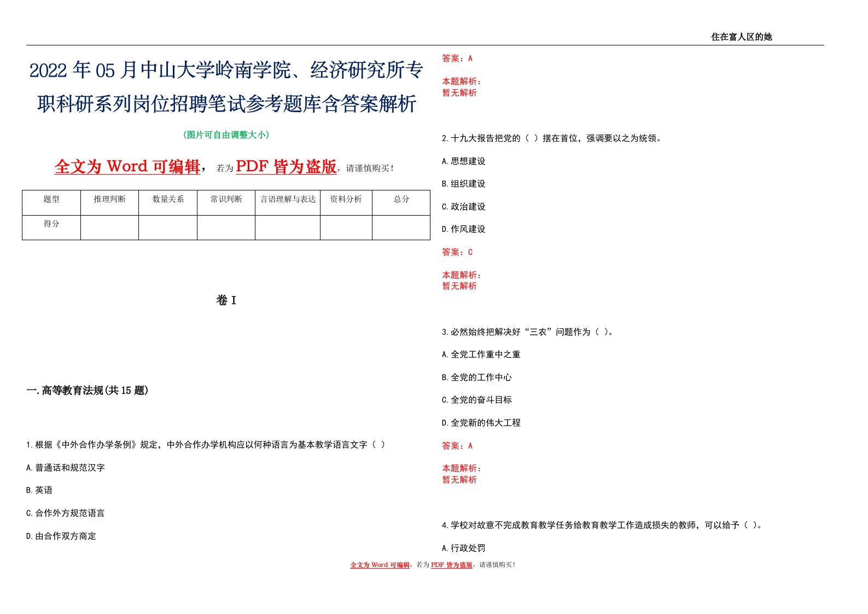This screenshot has height=614, width=868.
Task: Select the green note (图片可自由调整大小)
Action: 226,135
